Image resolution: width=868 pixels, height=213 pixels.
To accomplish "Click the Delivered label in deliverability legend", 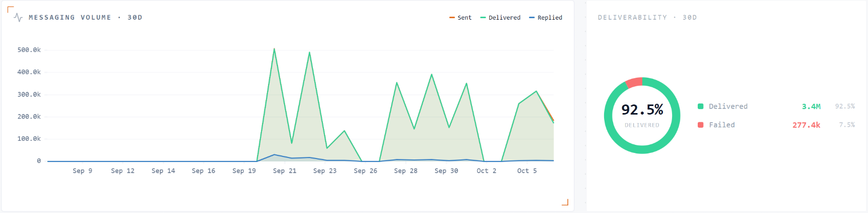I will click(728, 107).
